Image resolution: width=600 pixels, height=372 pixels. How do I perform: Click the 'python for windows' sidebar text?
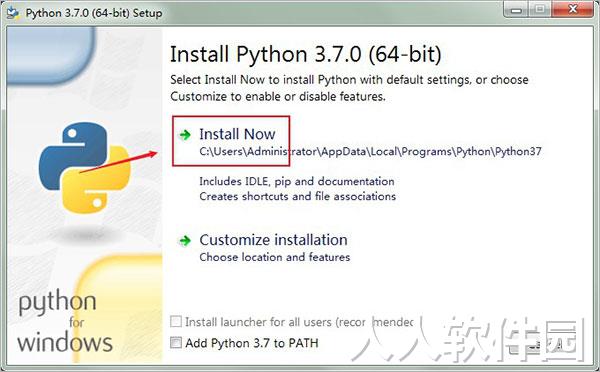point(65,322)
